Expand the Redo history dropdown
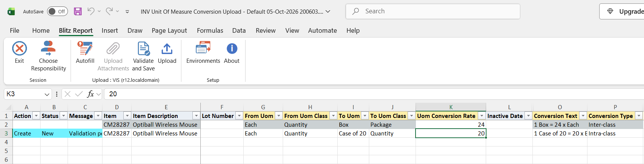644x164 pixels. (x=117, y=11)
